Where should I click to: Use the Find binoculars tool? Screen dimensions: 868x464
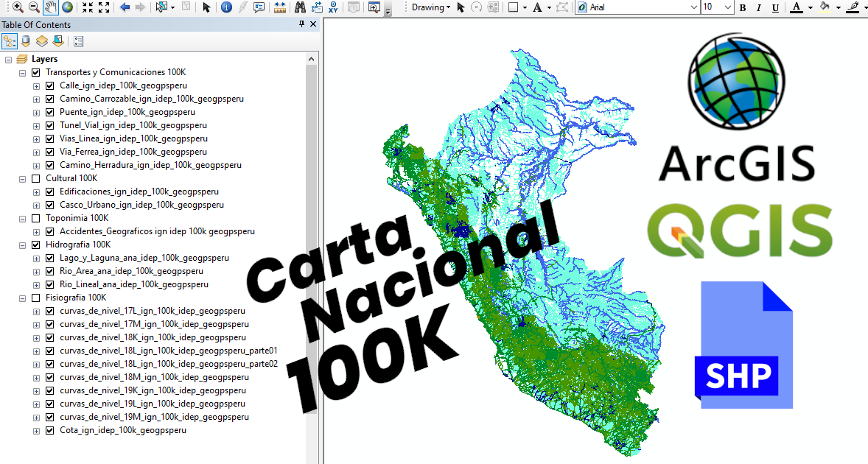tap(299, 8)
